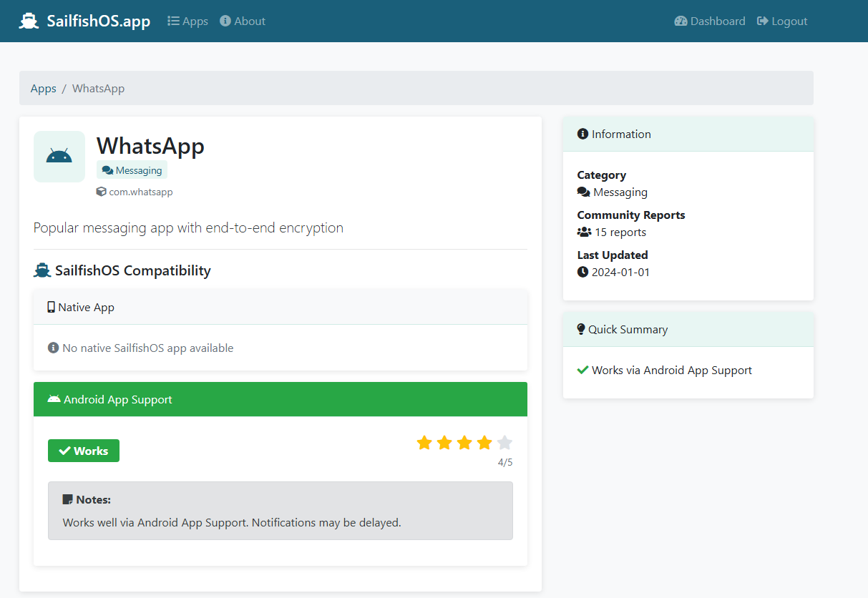Click the SailfishOS.app brand title text
868x598 pixels.
tap(99, 21)
